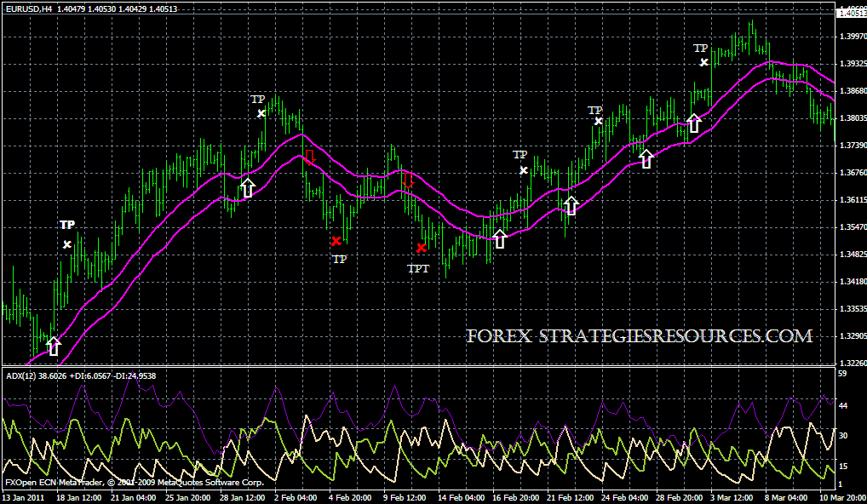Click the red down arrow sell signal near 2 Feb
Viewport: 867px width, 504px height.
click(x=308, y=157)
